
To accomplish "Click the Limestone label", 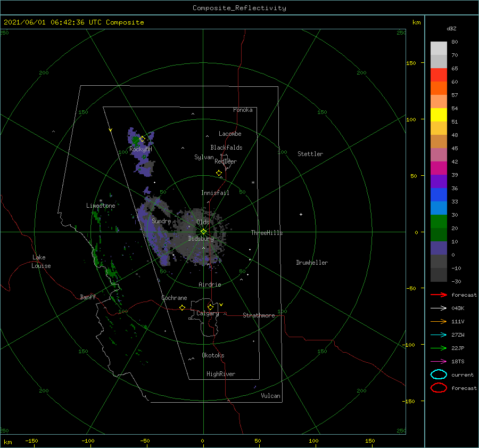I will tap(101, 206).
